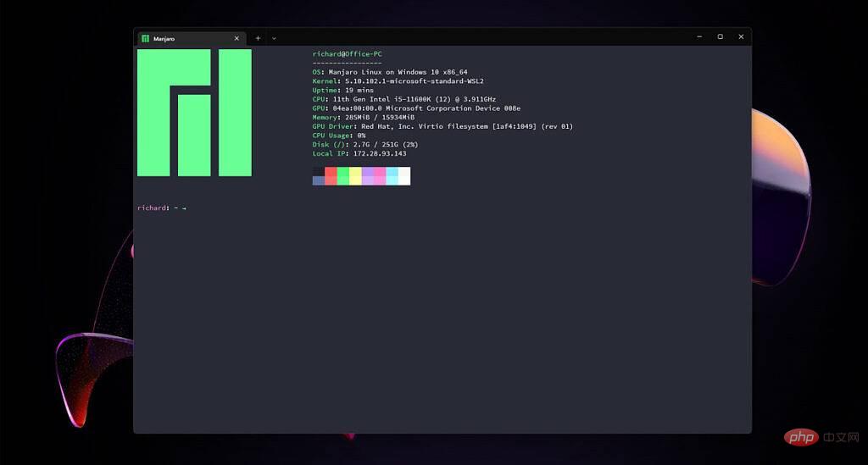Click the green color block in palette
Viewport: 868px width, 465px height.
[343, 176]
